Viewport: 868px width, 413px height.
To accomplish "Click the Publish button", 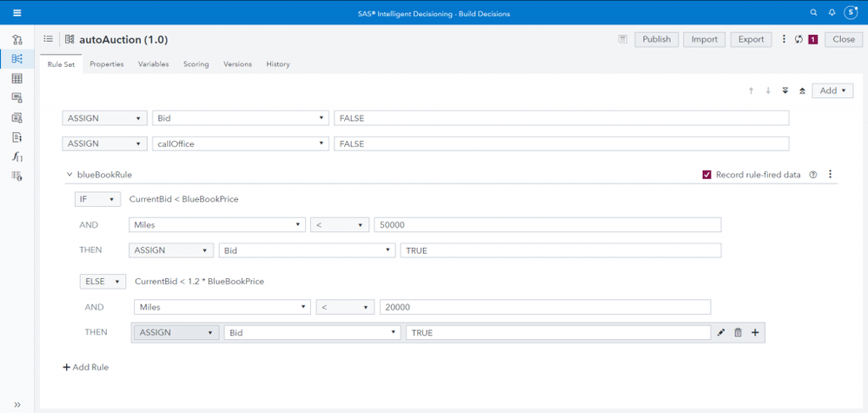I will coord(657,39).
